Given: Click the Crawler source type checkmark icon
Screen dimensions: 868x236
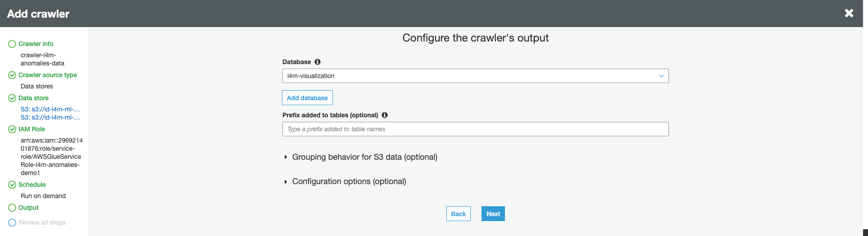Looking at the screenshot, I should pyautogui.click(x=12, y=75).
